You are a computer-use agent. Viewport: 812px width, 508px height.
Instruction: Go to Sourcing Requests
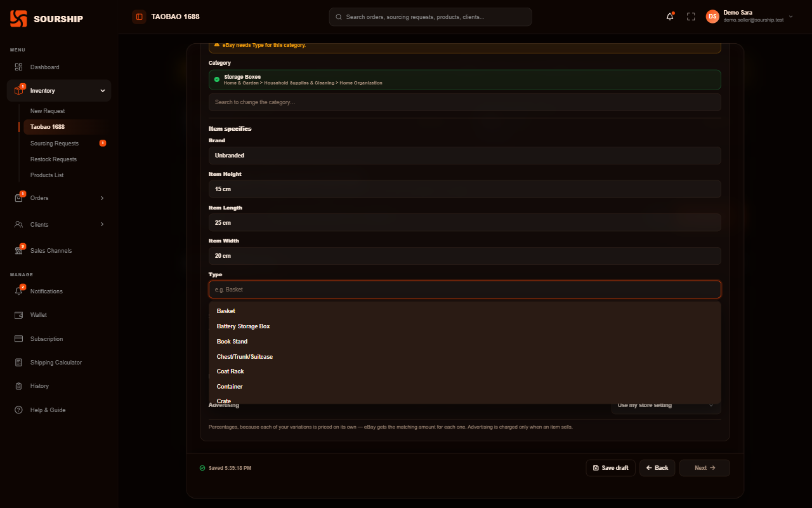55,144
